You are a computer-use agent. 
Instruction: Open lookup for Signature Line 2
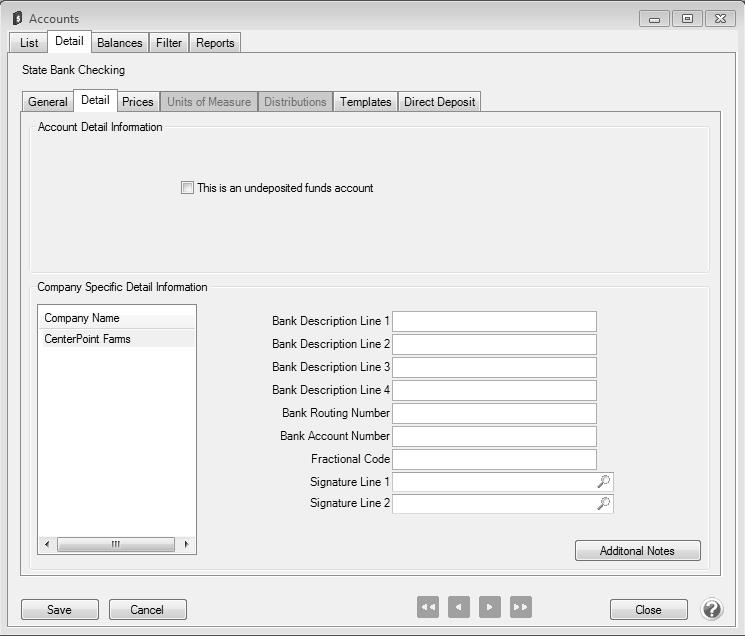click(x=603, y=504)
